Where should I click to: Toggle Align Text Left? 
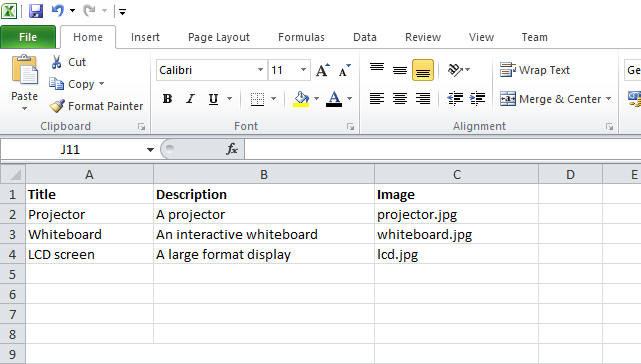[377, 99]
